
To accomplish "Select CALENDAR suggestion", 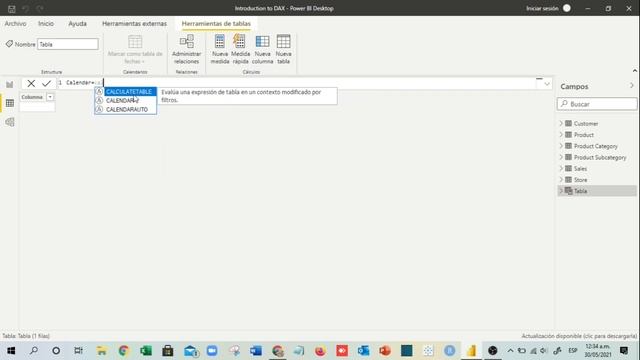I will point(125,100).
